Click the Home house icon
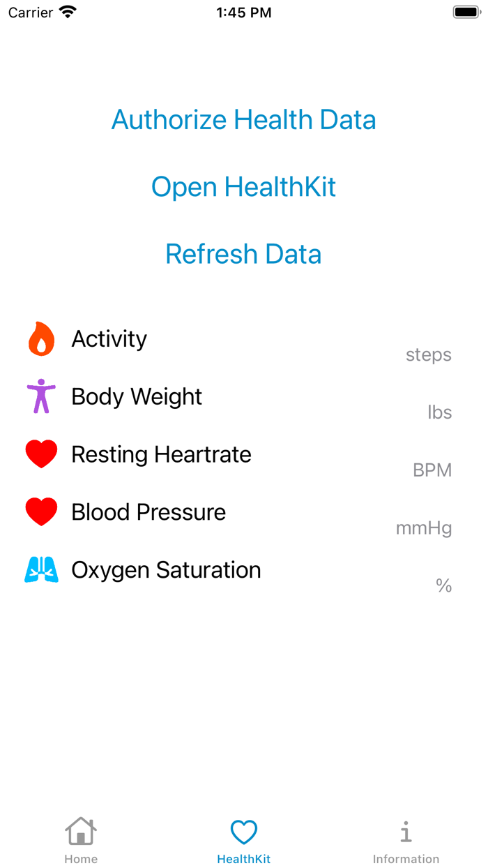 click(x=81, y=831)
